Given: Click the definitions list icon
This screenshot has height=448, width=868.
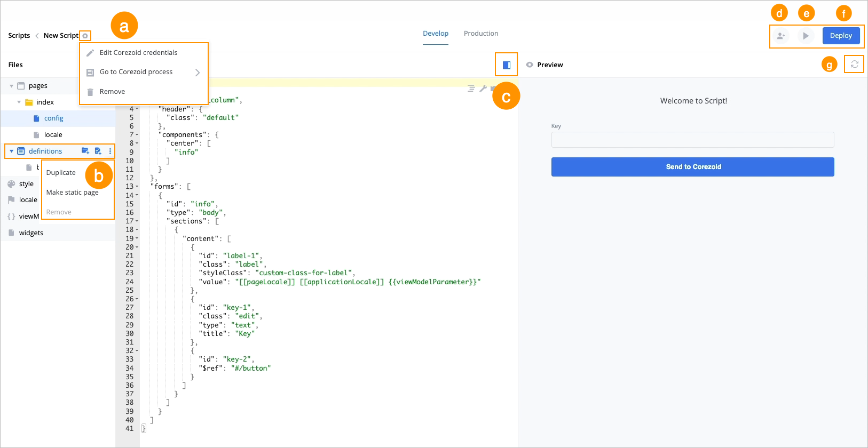Looking at the screenshot, I should (x=21, y=151).
